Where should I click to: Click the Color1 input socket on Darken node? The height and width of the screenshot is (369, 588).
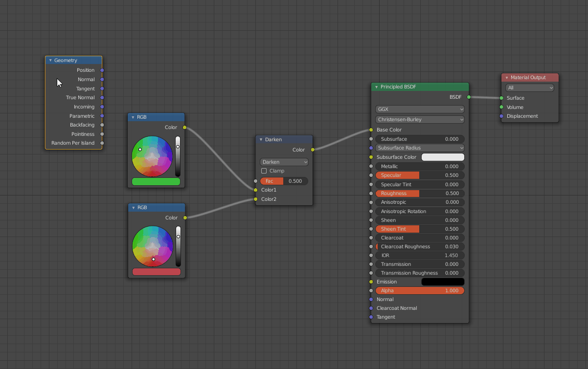(255, 190)
